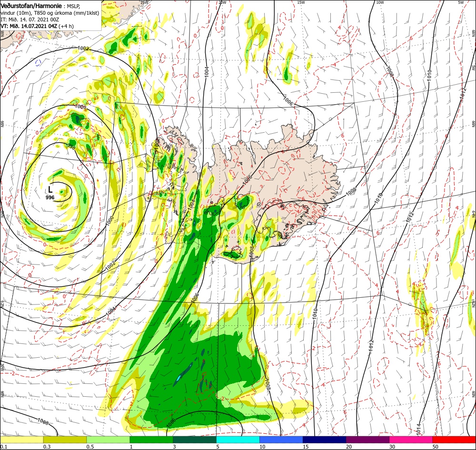Viewport: 476px width, 450px height.
Task: Click the 'L' low pressure marker
Action: [x=50, y=190]
